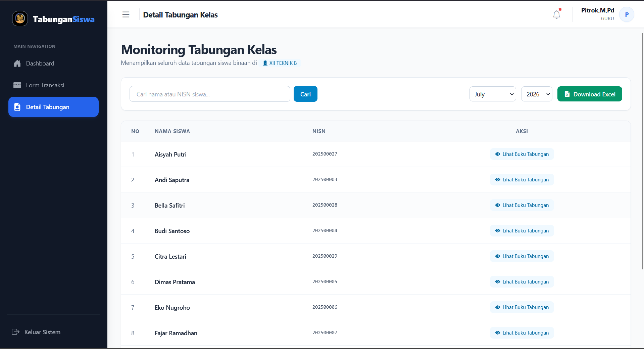Screen dimensions: 644x349
Task: Click NISN value 202500006
Action: coord(325,307)
